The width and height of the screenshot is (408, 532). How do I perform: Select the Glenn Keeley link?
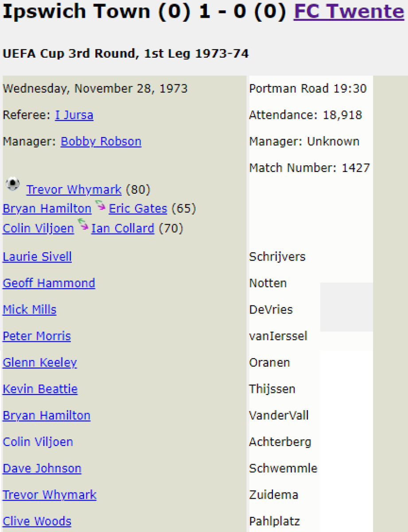point(40,362)
